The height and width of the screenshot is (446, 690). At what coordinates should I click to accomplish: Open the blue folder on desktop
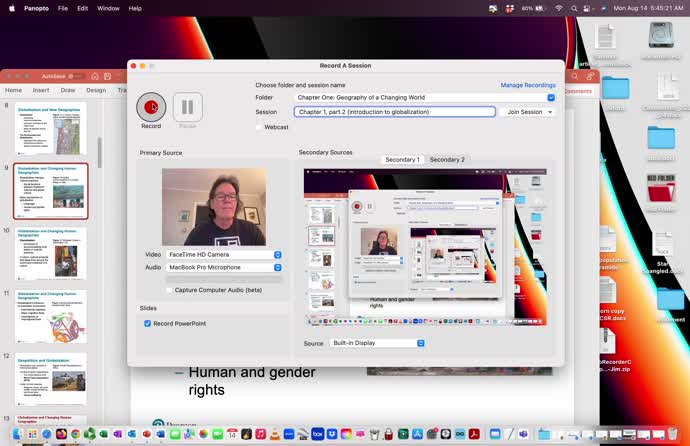(615, 87)
